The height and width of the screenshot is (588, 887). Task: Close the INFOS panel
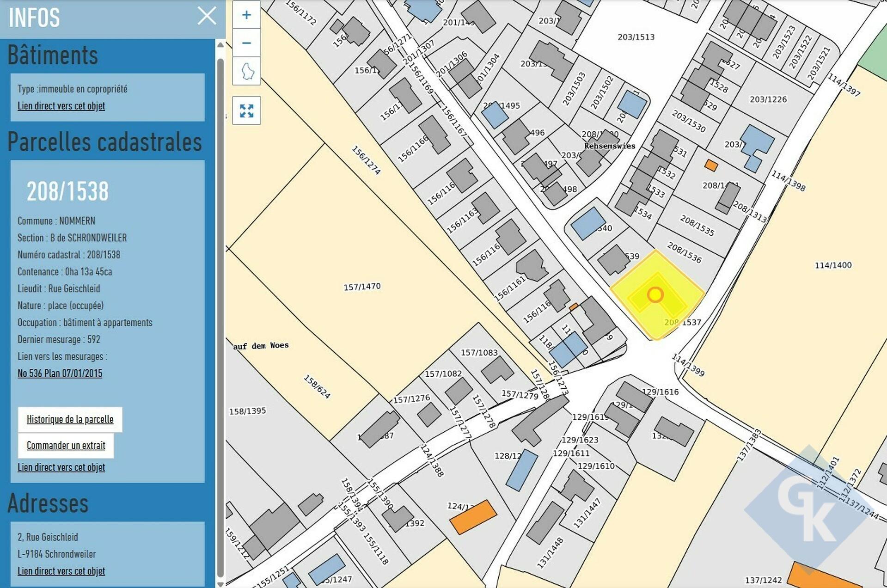(207, 16)
